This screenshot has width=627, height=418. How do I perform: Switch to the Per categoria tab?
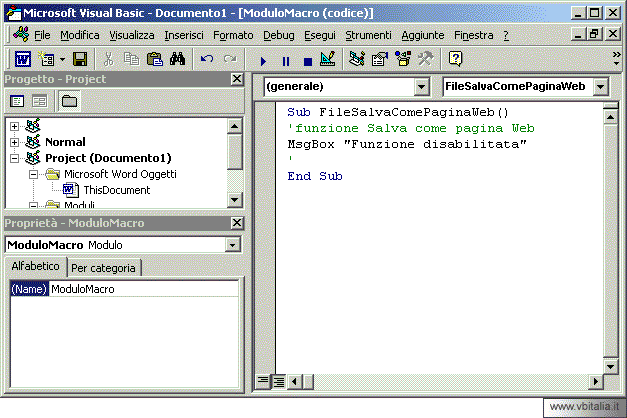(103, 268)
